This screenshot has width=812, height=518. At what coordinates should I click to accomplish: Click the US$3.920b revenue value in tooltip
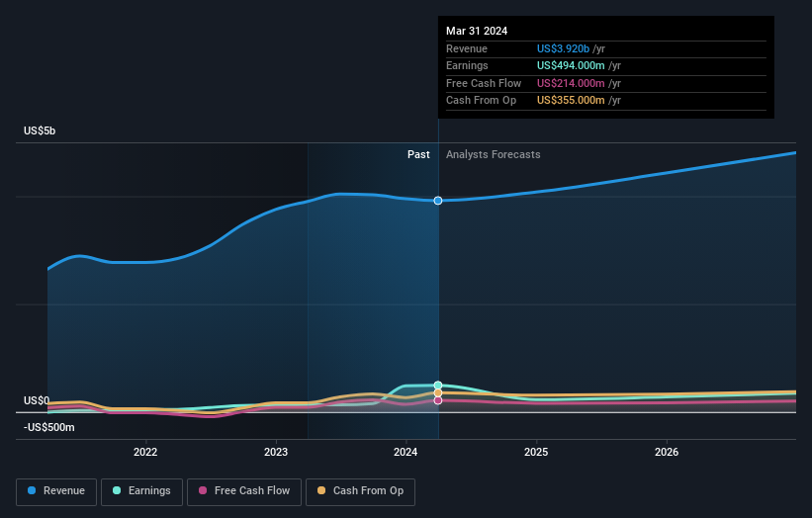coord(563,48)
